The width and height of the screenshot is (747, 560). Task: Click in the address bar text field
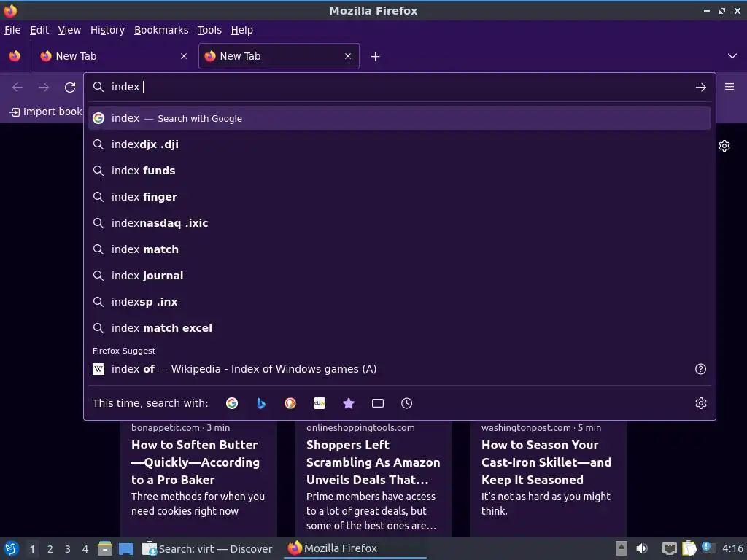coord(400,87)
